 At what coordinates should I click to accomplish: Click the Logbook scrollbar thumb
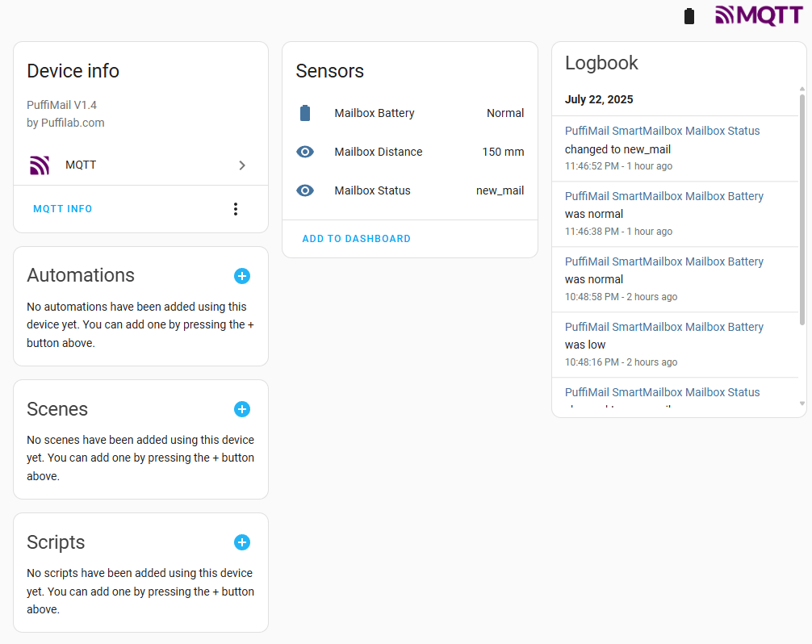[802, 210]
